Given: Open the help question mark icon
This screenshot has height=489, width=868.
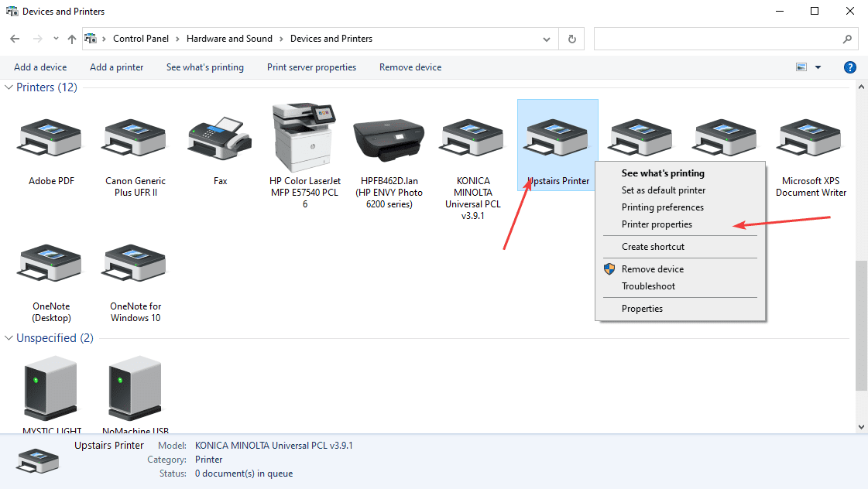Looking at the screenshot, I should [849, 67].
